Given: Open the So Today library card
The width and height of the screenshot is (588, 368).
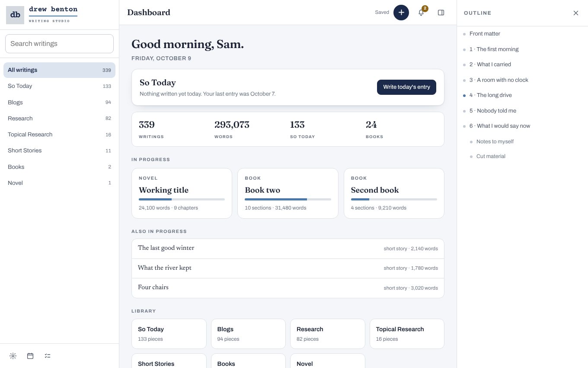Looking at the screenshot, I should pos(169,334).
